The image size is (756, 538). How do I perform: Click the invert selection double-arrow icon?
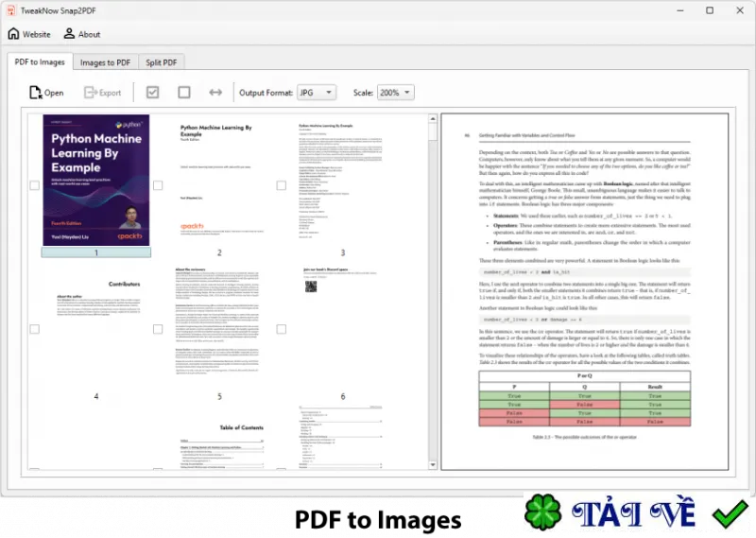tap(215, 92)
